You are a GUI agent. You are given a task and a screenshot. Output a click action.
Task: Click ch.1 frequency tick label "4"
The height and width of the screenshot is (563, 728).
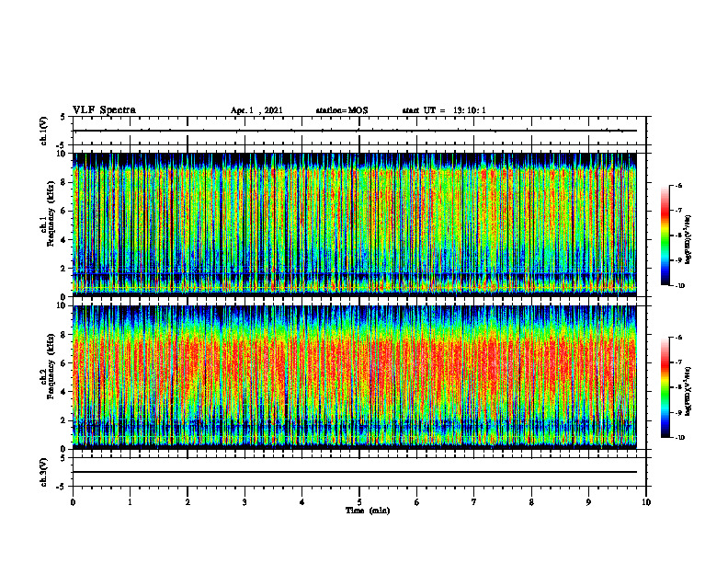coord(63,240)
